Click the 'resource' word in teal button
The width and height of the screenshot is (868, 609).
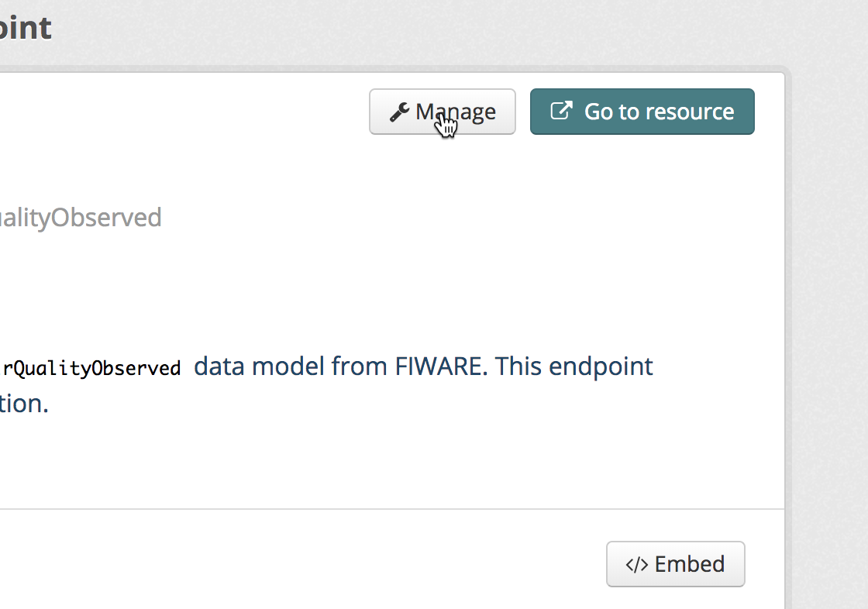pyautogui.click(x=690, y=112)
